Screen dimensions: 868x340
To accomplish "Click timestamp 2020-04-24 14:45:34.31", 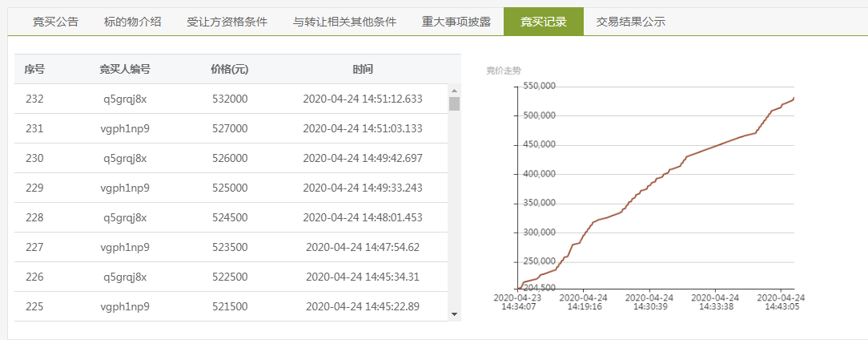I will pyautogui.click(x=363, y=277).
